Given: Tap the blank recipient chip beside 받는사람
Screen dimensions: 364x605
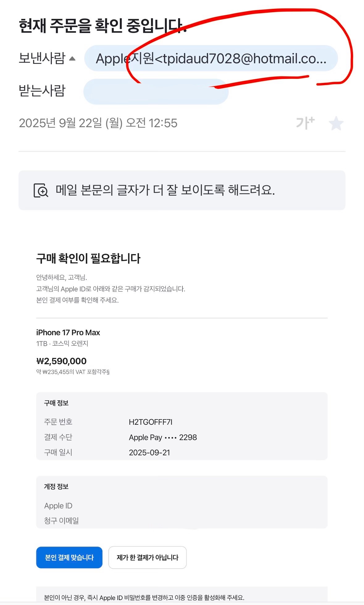Looking at the screenshot, I should click(156, 92).
